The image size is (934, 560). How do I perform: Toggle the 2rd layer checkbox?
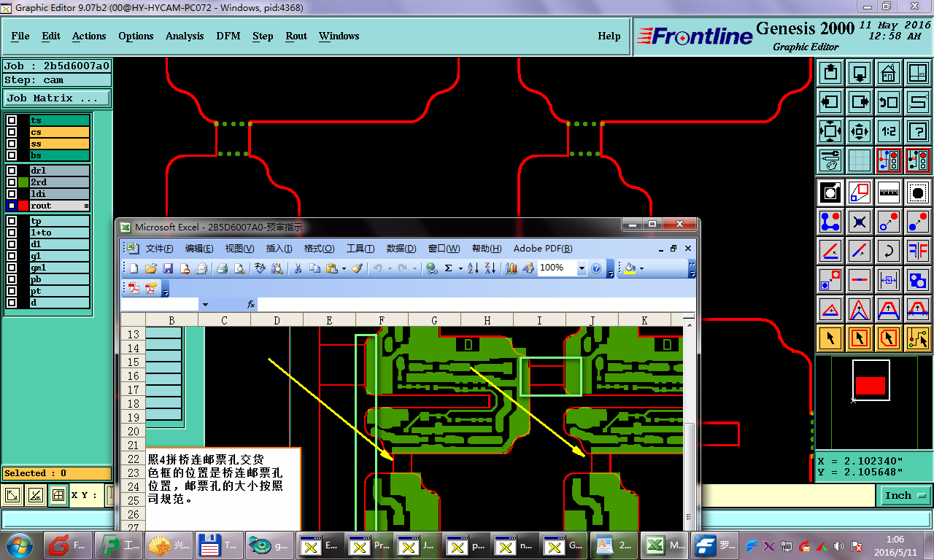12,182
